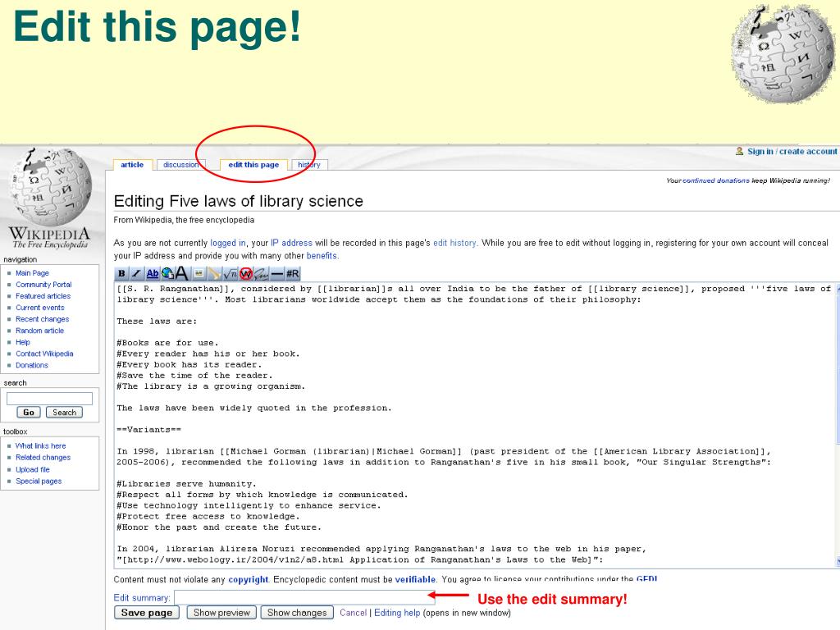Insert media file link icon
Image resolution: width=840 pixels, height=630 pixels.
[214, 274]
